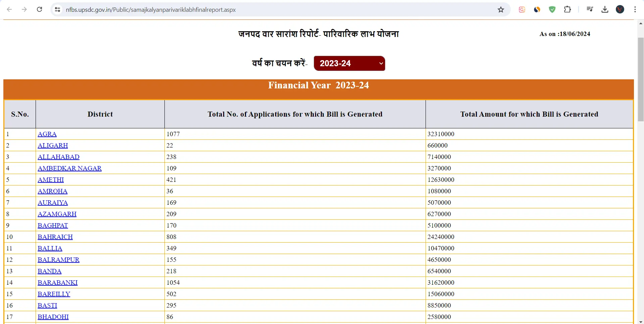Open the BARABANKI district link
Viewport: 644px width, 324px height.
[x=57, y=282]
